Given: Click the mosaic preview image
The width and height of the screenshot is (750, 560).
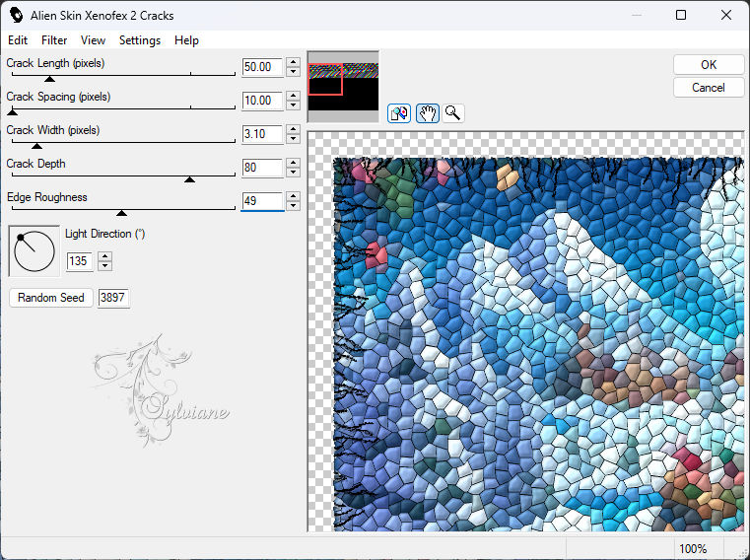Looking at the screenshot, I should 538,345.
